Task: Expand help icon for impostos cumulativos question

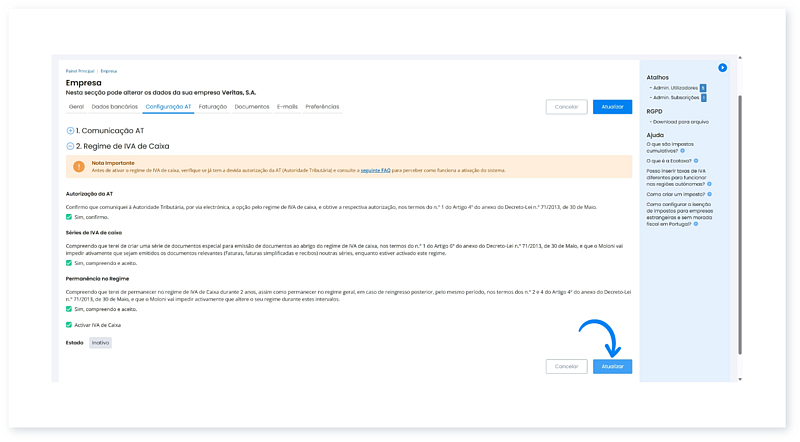Action: [x=682, y=151]
